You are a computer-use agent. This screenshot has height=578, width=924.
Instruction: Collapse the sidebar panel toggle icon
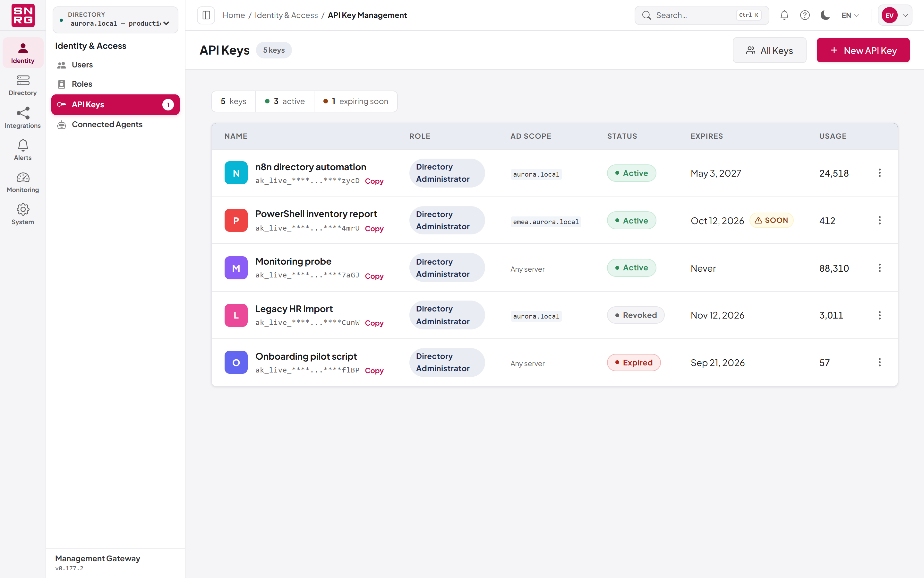click(x=206, y=15)
